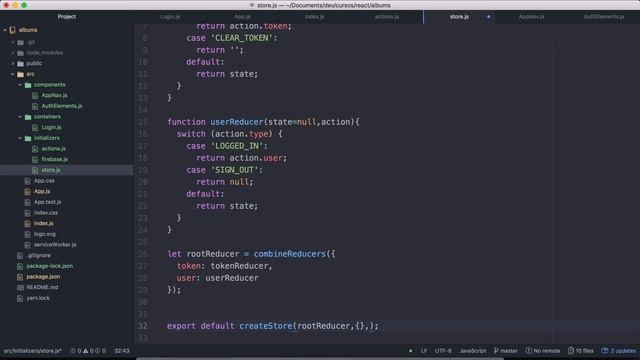640x360 pixels.
Task: Click the albums project repository icon
Action: coord(13,30)
